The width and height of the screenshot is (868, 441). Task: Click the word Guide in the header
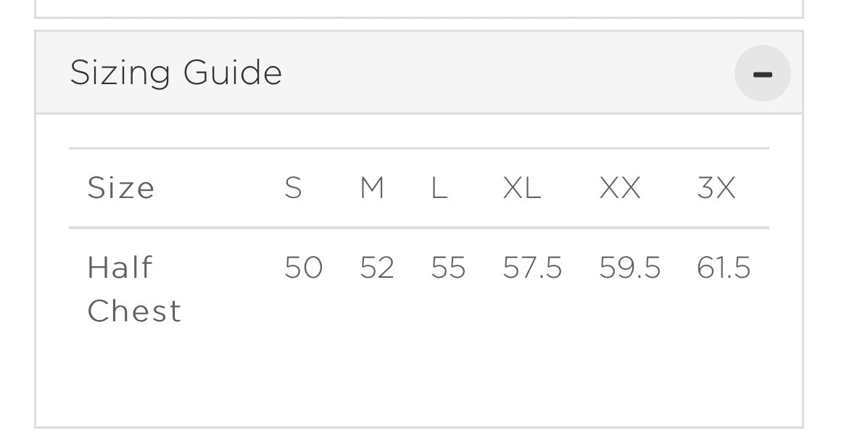coord(233,73)
